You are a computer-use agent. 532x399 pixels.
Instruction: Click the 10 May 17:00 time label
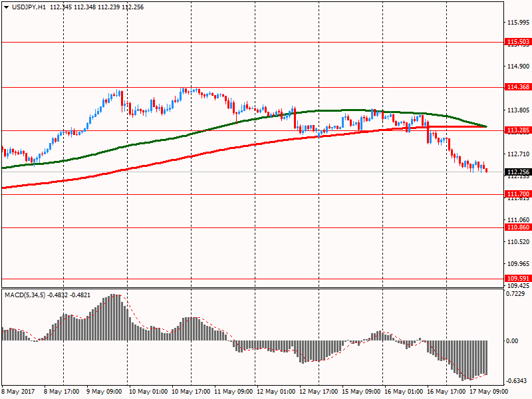pyautogui.click(x=191, y=392)
